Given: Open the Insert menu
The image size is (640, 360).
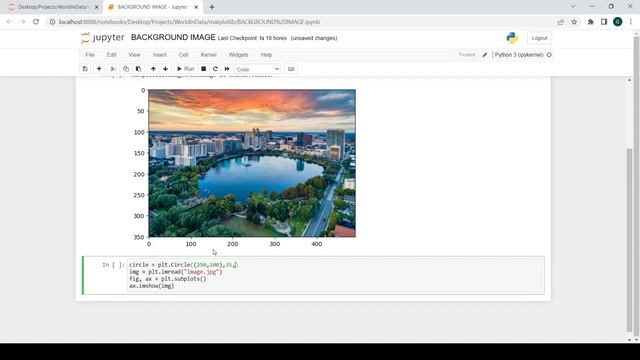Looking at the screenshot, I should [x=160, y=55].
